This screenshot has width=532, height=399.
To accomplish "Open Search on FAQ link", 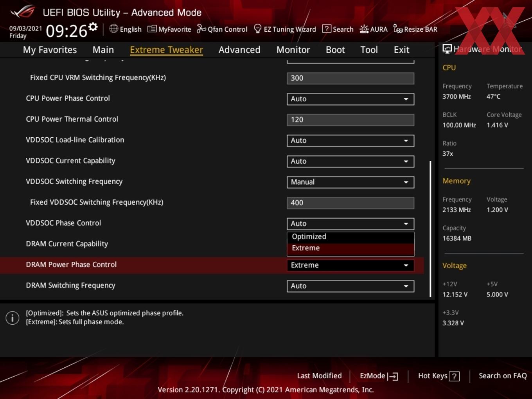I will pos(503,376).
